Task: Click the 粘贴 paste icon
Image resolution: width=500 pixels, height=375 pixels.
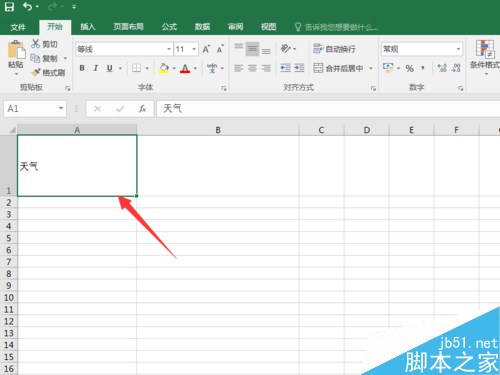Action: 16,50
